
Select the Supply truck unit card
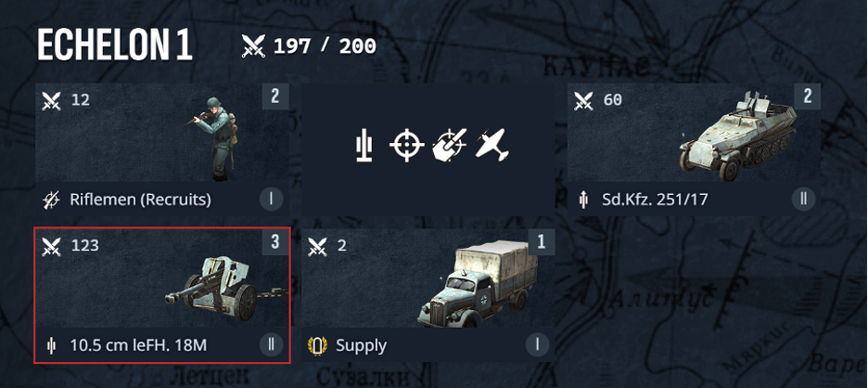(x=428, y=295)
